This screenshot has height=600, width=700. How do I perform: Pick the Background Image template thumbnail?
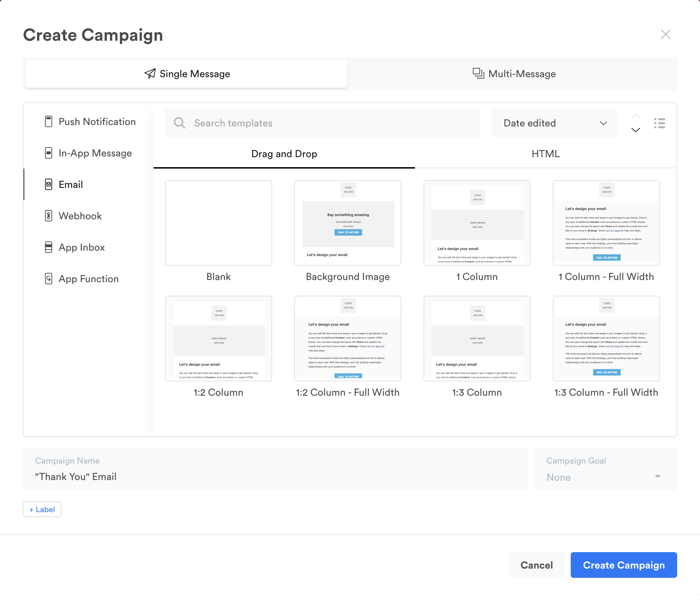pos(347,223)
